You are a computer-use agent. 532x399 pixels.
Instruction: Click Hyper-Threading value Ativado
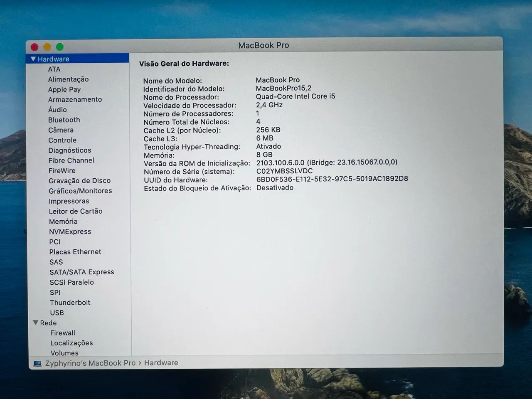[x=268, y=146]
